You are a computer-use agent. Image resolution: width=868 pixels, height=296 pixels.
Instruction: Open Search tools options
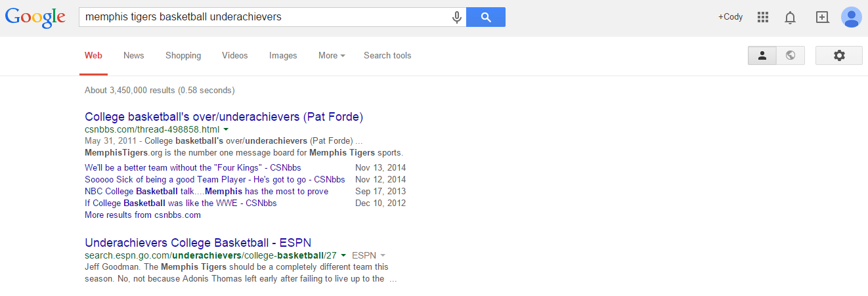pos(387,56)
